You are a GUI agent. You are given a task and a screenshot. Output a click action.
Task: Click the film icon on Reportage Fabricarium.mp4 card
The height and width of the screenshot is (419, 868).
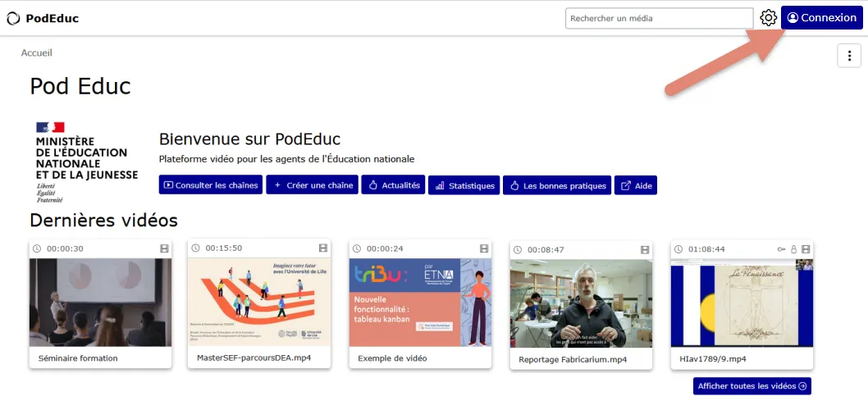(x=645, y=249)
